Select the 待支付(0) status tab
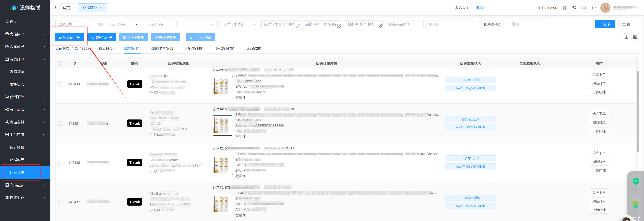 pos(106,48)
